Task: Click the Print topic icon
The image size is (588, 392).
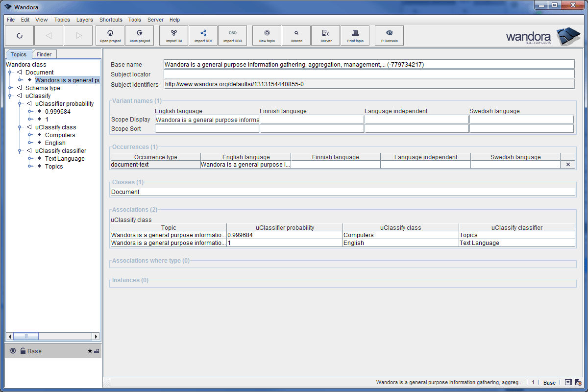Action: click(355, 36)
